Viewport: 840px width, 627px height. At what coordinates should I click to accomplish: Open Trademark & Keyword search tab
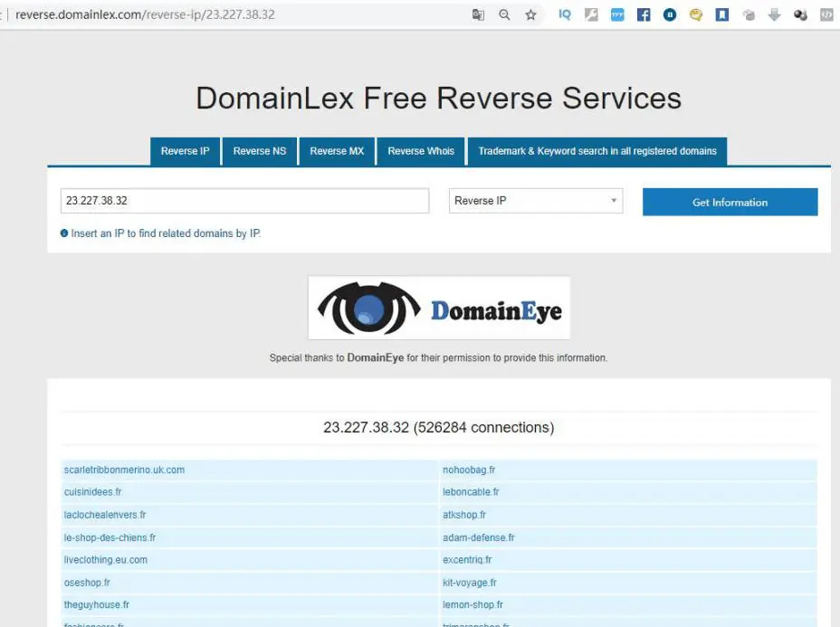(597, 151)
